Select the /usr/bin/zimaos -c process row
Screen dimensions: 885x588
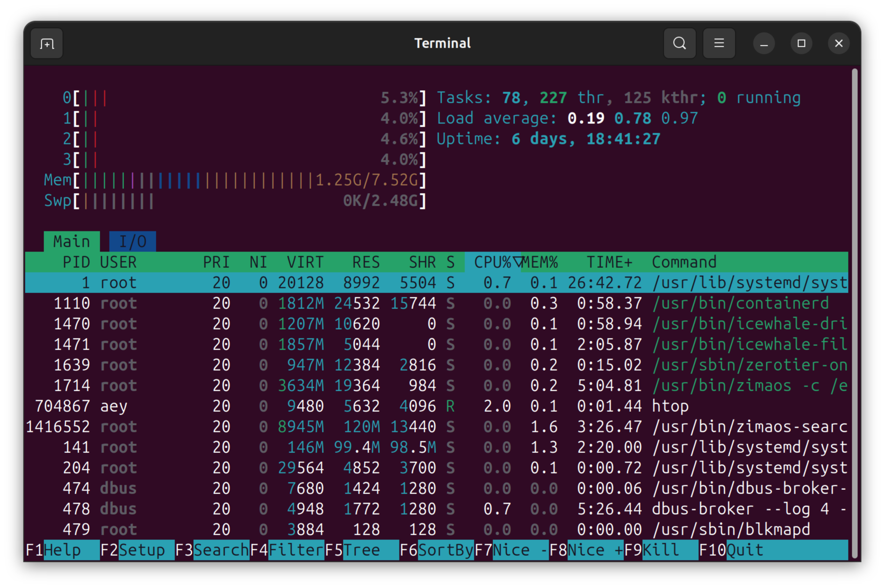coord(436,386)
